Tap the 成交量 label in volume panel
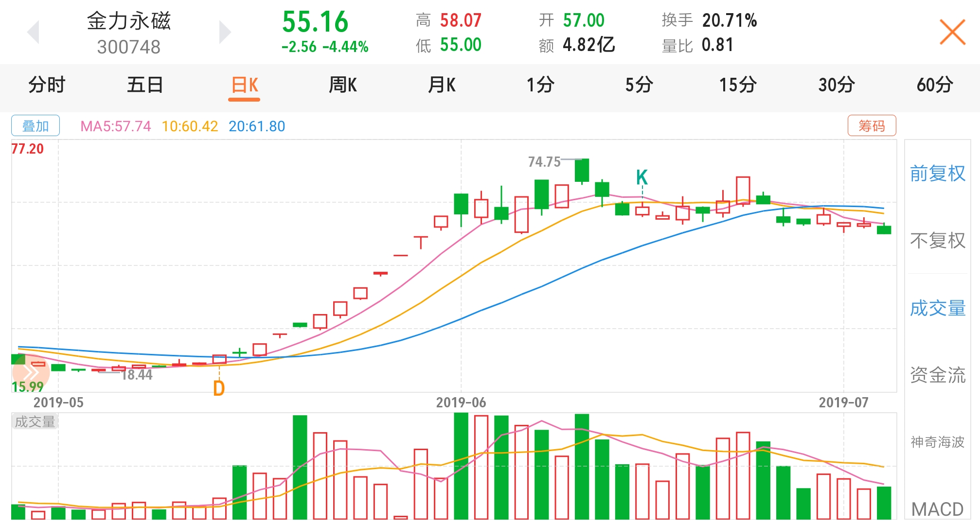The image size is (980, 525). coord(35,421)
